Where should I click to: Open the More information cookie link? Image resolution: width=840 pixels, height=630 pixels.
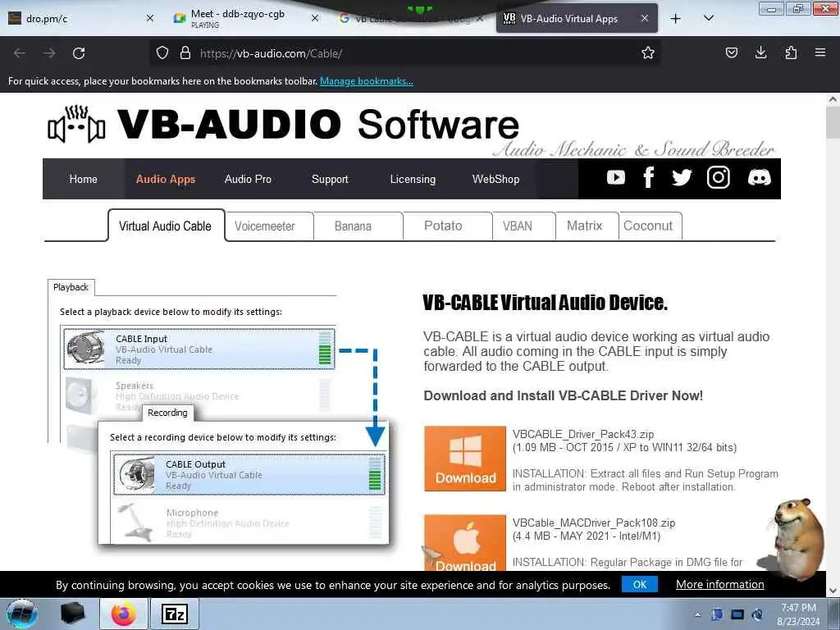pyautogui.click(x=719, y=584)
